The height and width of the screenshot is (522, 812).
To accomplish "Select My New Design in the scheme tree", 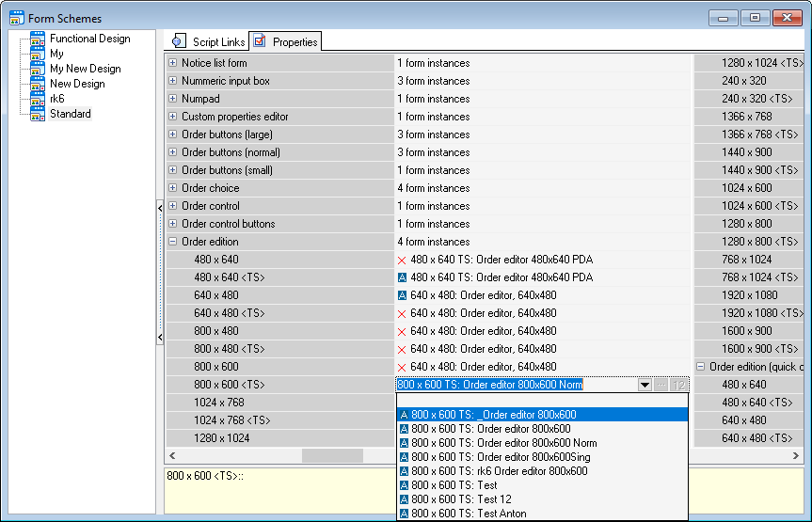I will click(x=86, y=69).
